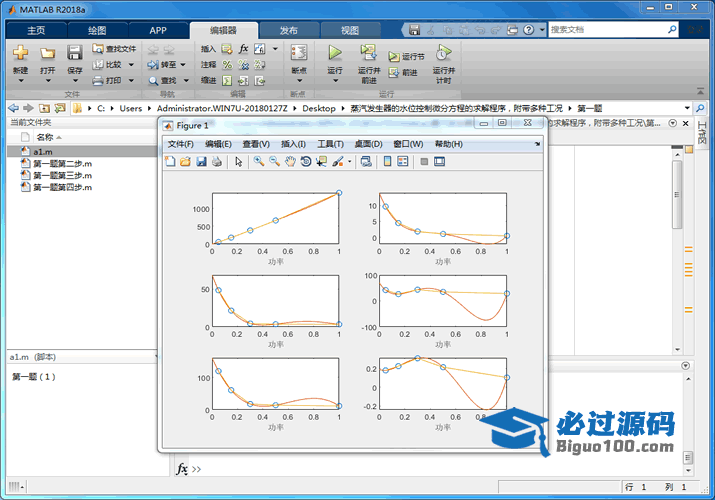Toggle the Pan hand tool in Figure toolbar
This screenshot has width=715, height=500.
pos(290,162)
